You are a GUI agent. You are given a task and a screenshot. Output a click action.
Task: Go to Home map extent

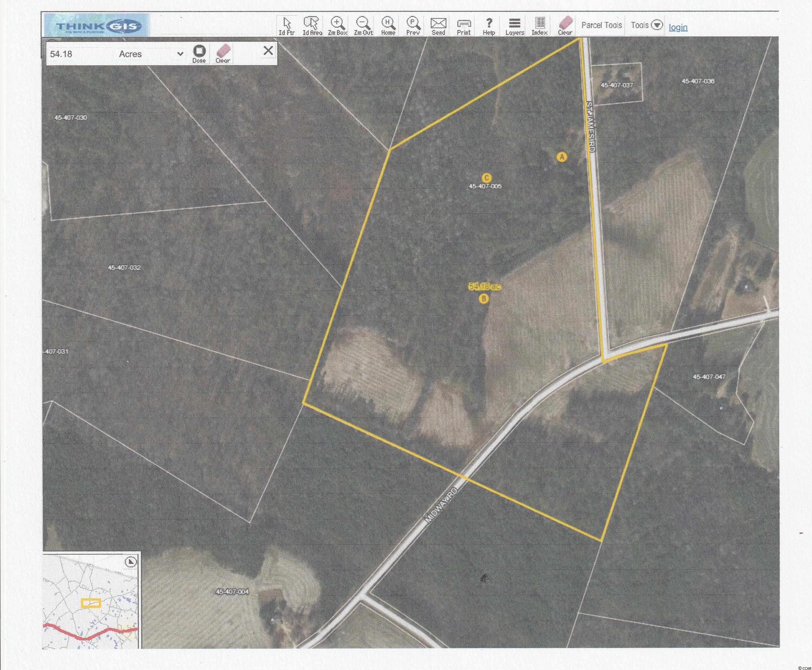point(388,26)
